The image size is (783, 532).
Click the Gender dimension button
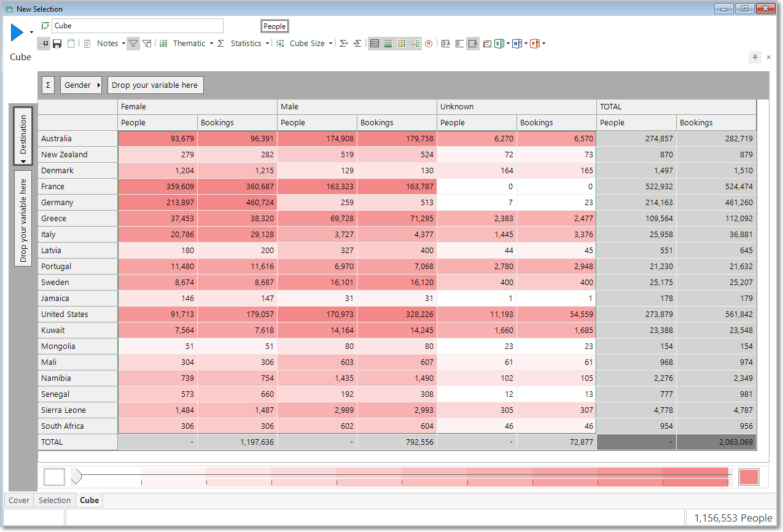(x=81, y=85)
